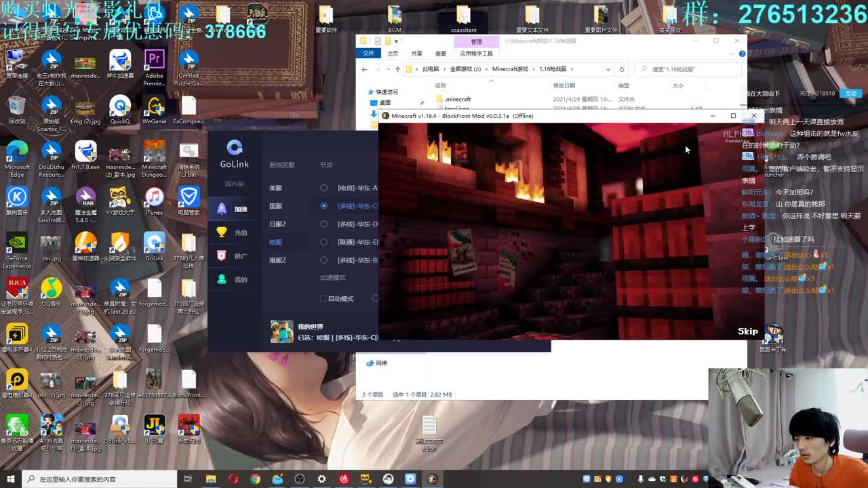Select the [多线]-华东-C node radio button
868x488 pixels.
tap(323, 205)
